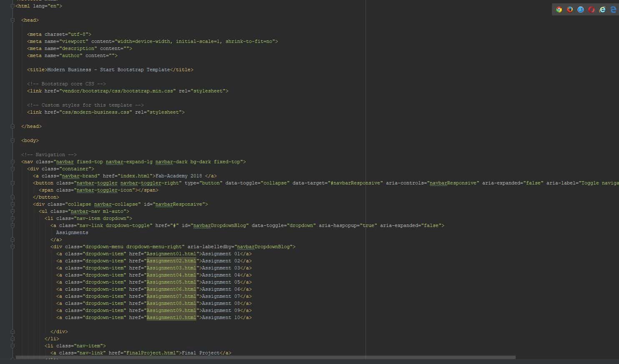Image resolution: width=619 pixels, height=364 pixels.
Task: Click the "Navigation" comment line
Action: click(49, 155)
